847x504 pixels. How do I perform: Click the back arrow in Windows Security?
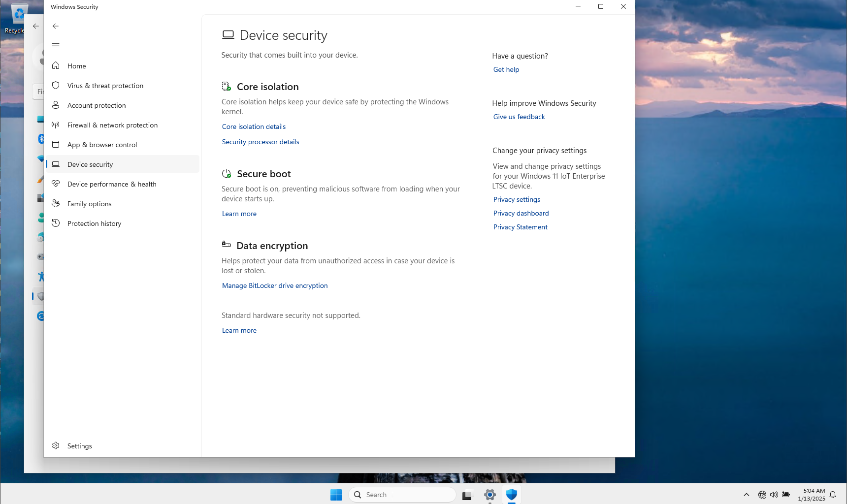55,26
